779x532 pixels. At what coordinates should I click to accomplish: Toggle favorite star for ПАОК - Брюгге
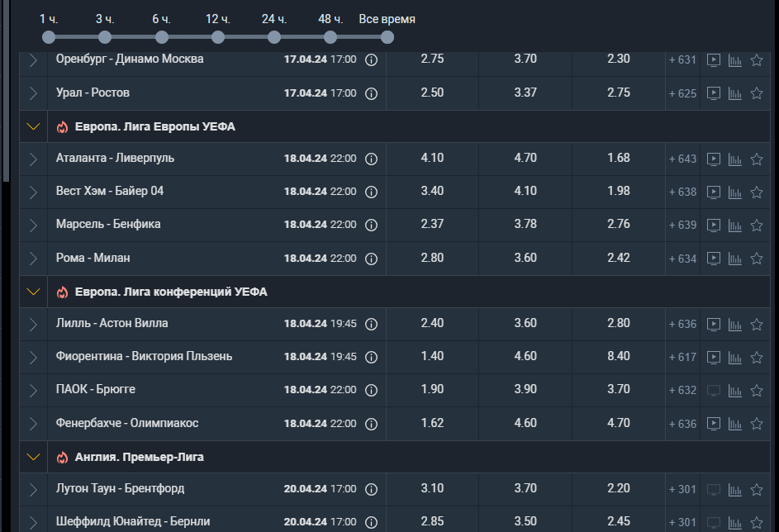pos(757,391)
